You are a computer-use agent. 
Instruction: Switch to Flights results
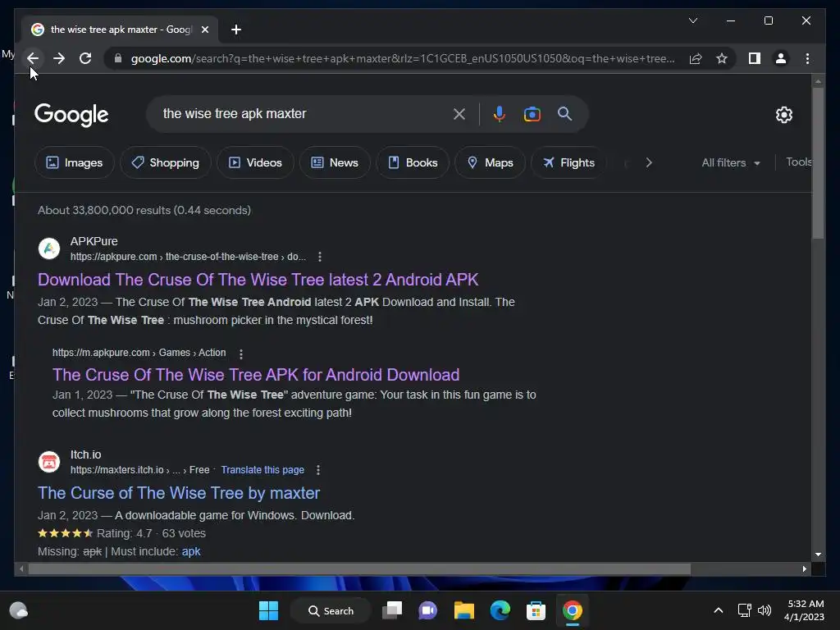tap(568, 162)
